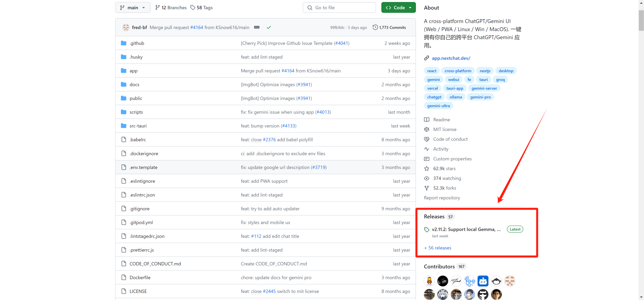Select the react topic tag
The height and width of the screenshot is (300, 644).
pyautogui.click(x=432, y=71)
